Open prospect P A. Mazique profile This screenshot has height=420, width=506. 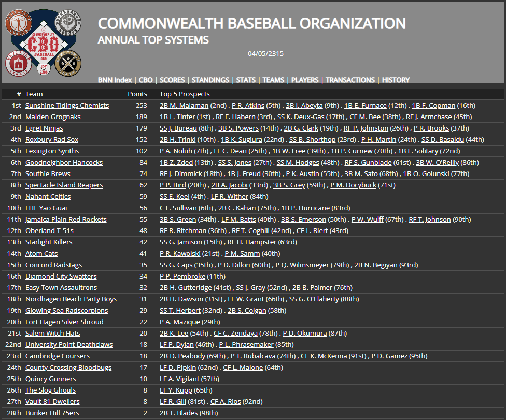pos(180,322)
